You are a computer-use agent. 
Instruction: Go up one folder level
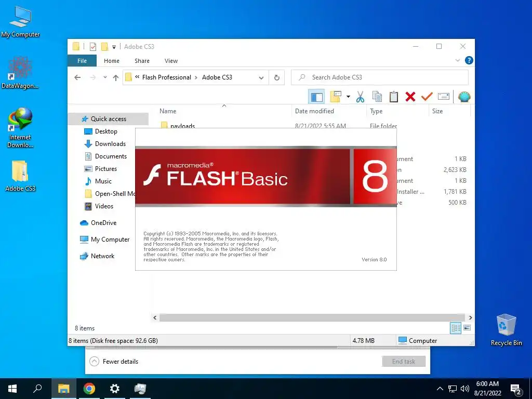[116, 78]
